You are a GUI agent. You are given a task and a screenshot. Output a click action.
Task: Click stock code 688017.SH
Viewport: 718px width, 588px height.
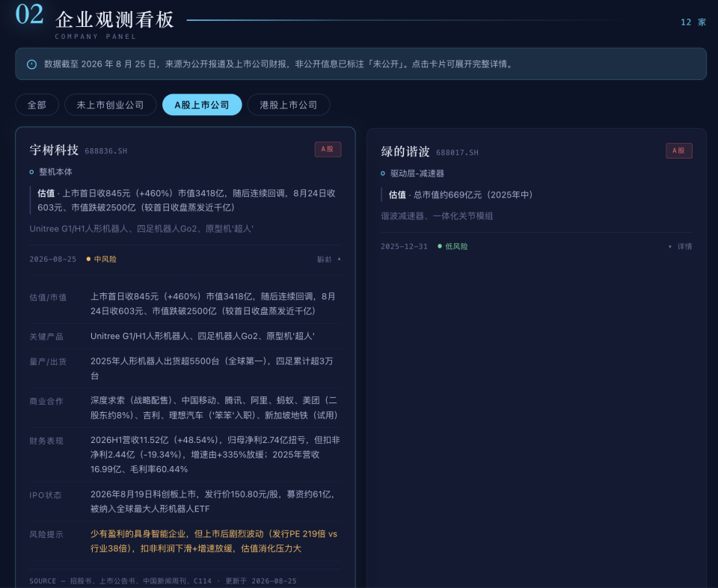[x=457, y=153]
